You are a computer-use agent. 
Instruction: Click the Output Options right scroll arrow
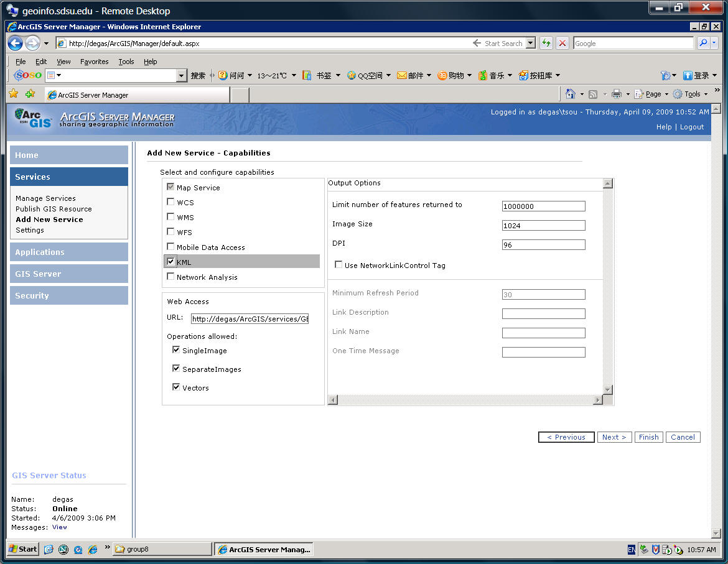tap(598, 400)
